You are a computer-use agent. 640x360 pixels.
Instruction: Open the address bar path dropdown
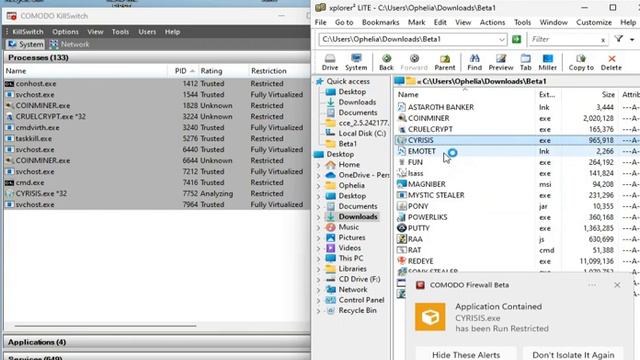[502, 40]
